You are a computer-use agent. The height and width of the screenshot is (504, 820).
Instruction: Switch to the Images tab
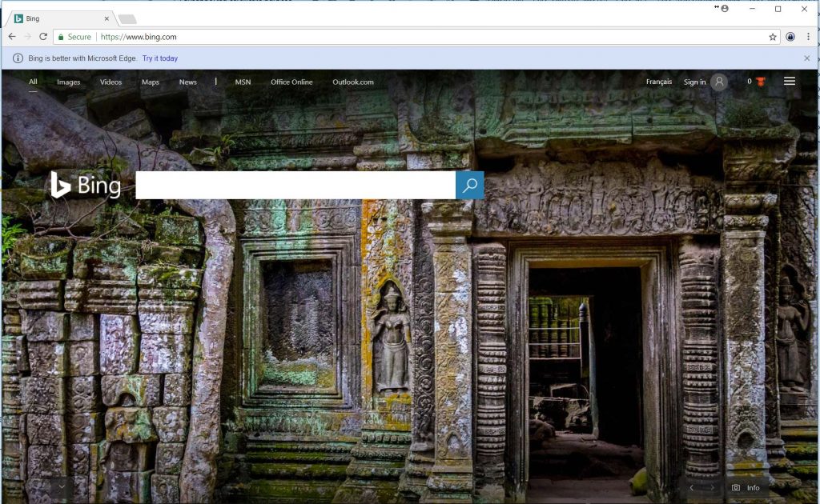pyautogui.click(x=68, y=82)
